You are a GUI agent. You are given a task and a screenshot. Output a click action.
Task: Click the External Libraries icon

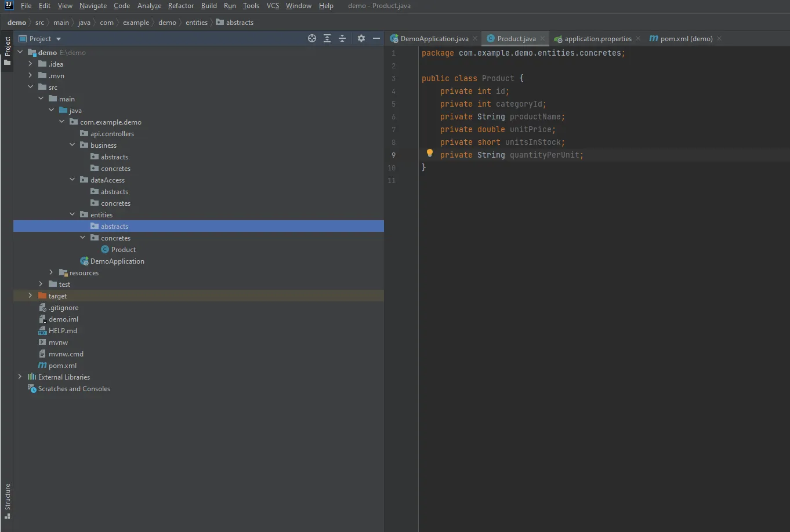pos(32,377)
